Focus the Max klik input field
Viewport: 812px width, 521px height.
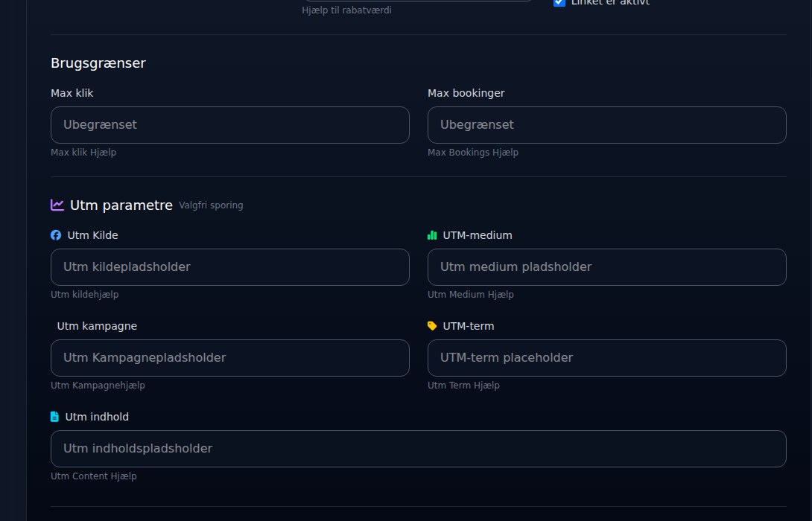230,125
